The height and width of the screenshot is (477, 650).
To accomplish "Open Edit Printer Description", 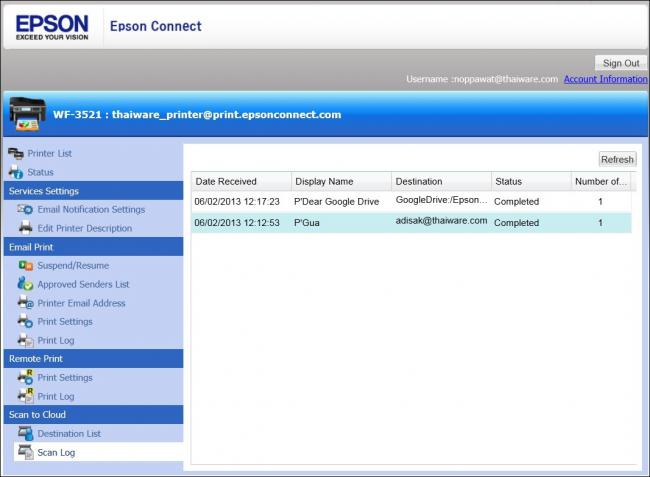I will click(x=85, y=228).
